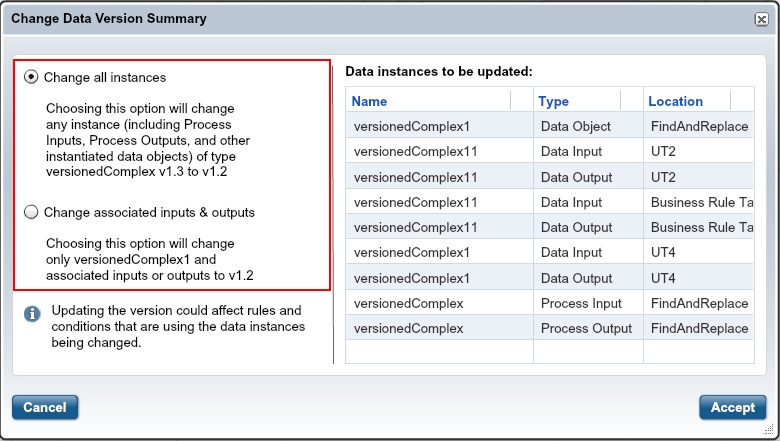This screenshot has height=441, width=780.
Task: Choose Change associated inputs & outputs option
Action: point(31,212)
